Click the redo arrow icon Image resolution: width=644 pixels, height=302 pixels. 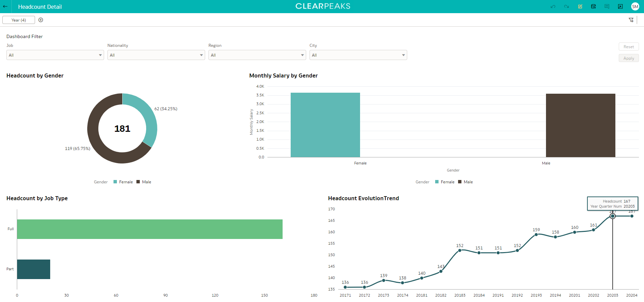(567, 6)
